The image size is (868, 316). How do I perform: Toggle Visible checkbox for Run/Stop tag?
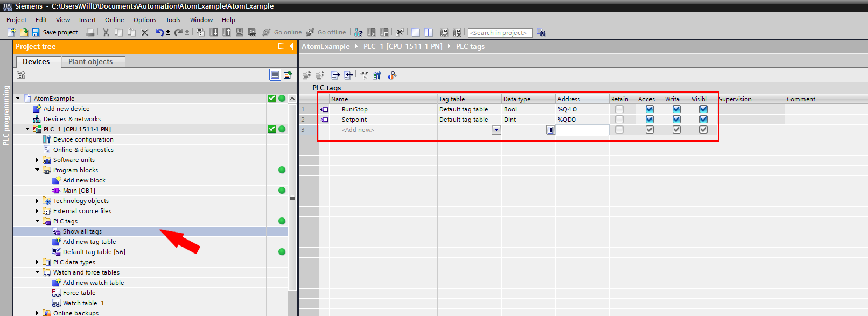(703, 109)
